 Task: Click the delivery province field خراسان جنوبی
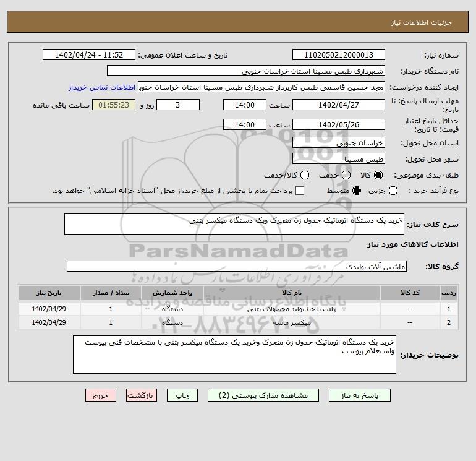tap(339, 143)
